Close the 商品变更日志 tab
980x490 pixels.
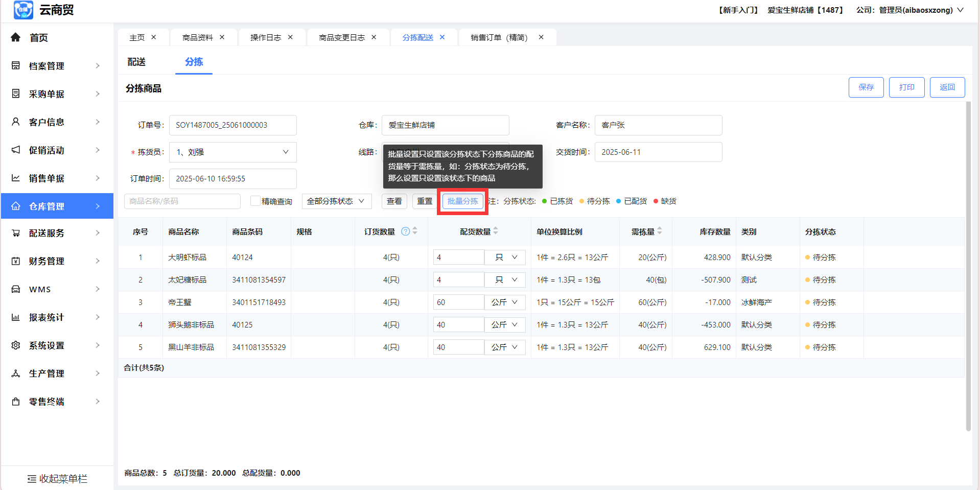point(374,37)
